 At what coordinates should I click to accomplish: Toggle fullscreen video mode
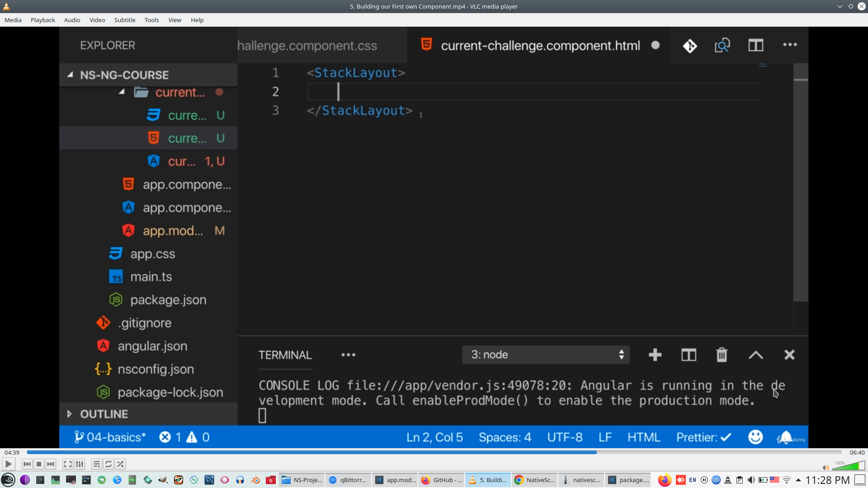(x=67, y=464)
